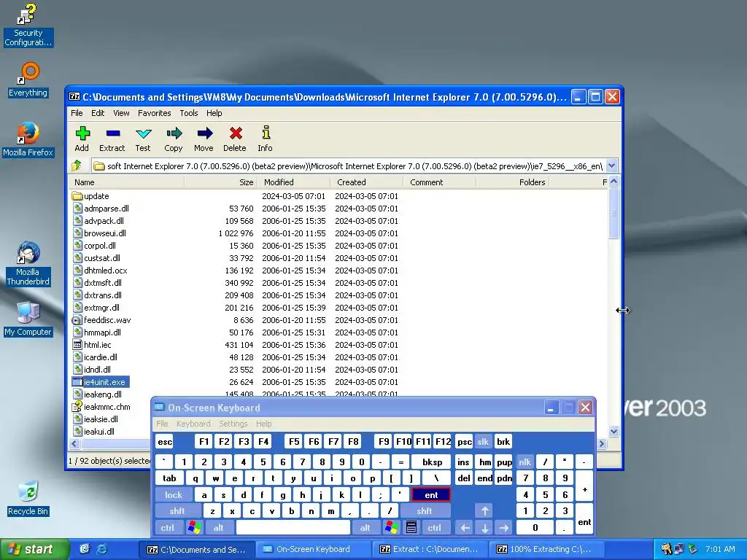Go up one folder level with the arrow icon
Image resolution: width=747 pixels, height=560 pixels.
click(77, 166)
